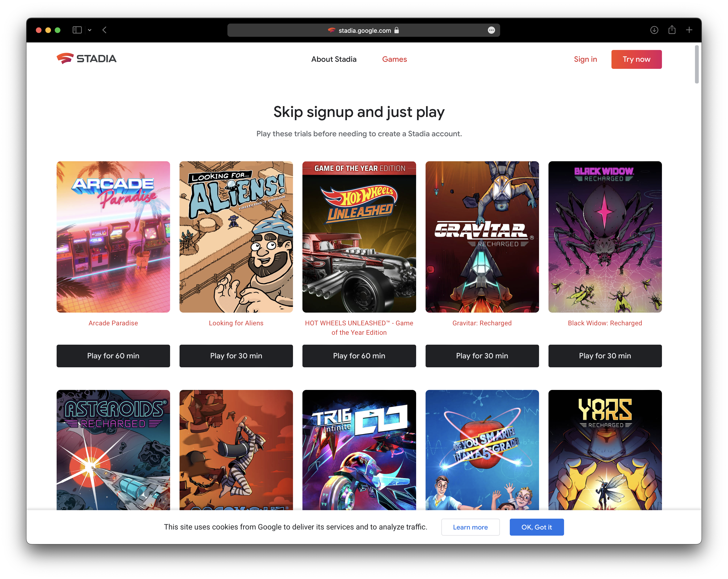
Task: Click the Share icon in toolbar
Action: pyautogui.click(x=672, y=30)
